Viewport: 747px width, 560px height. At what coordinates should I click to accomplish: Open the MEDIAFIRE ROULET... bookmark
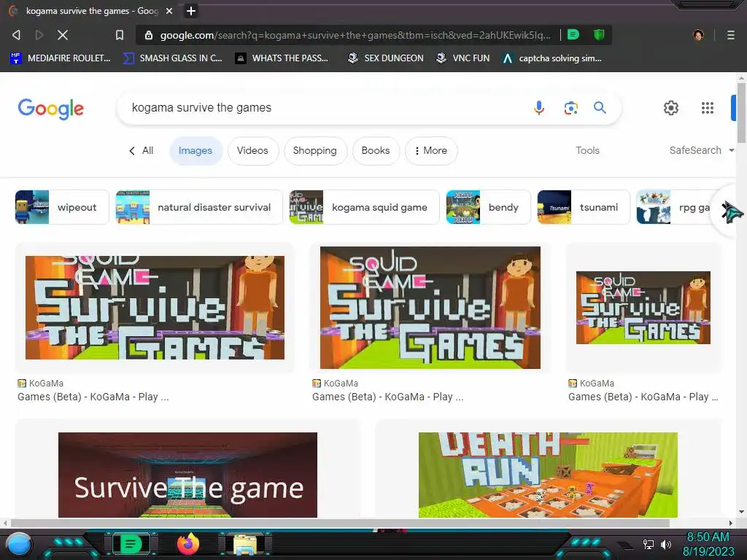(61, 58)
